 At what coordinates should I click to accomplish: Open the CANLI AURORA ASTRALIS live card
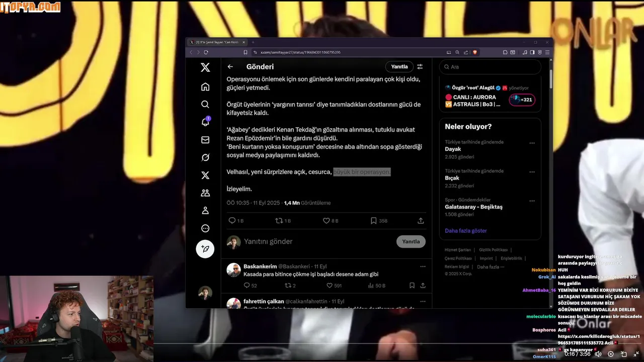pos(490,96)
